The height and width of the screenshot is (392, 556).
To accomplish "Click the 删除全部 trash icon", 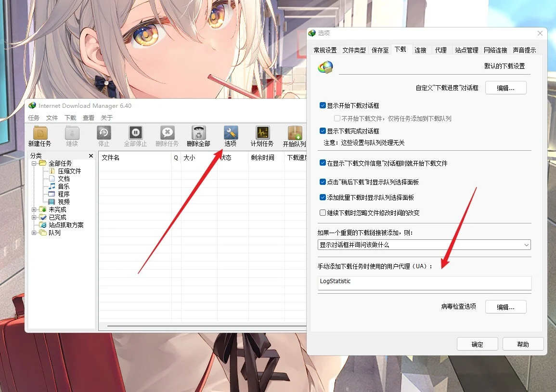I will click(x=198, y=133).
